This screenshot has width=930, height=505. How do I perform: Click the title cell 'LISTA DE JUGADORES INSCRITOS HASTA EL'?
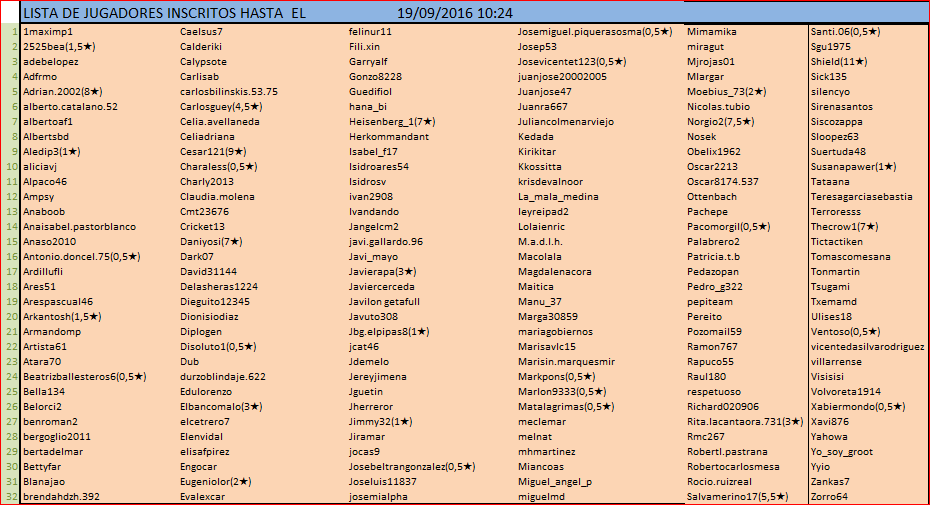[165, 13]
